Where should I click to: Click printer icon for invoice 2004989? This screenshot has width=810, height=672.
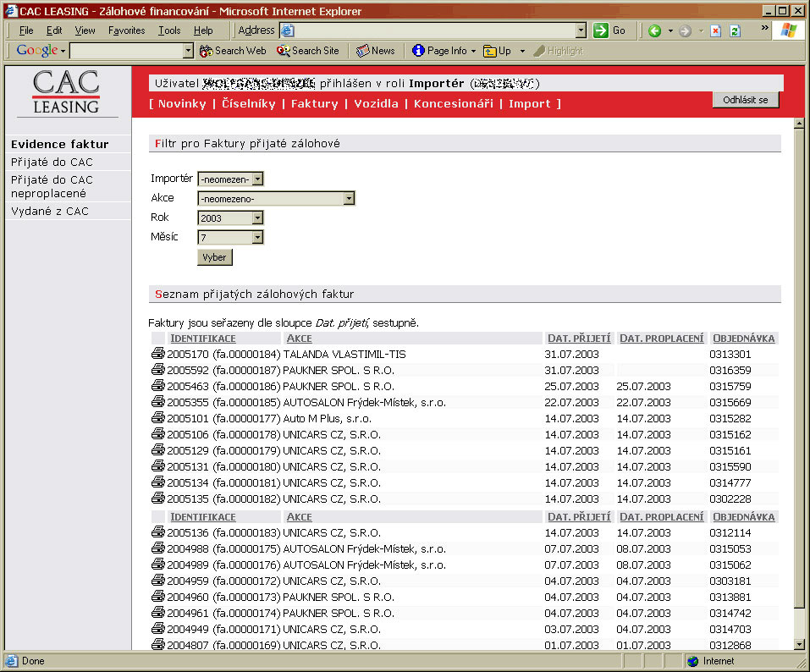click(158, 564)
